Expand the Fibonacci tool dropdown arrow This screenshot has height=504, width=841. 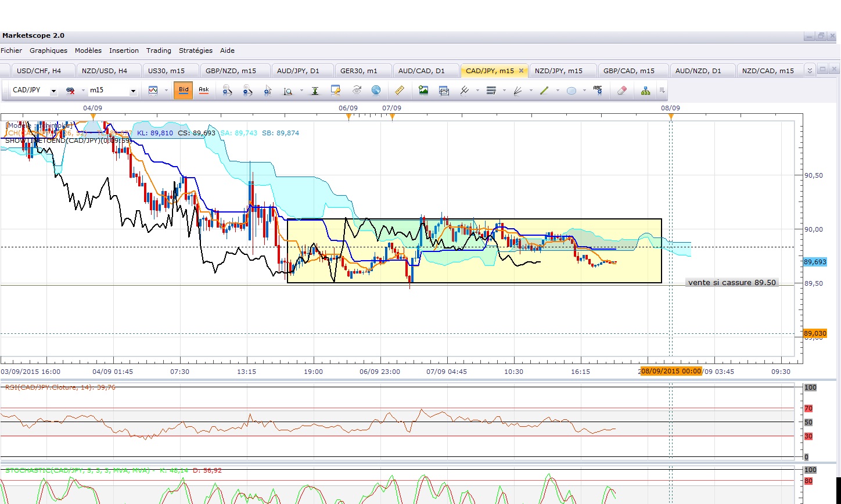[504, 91]
